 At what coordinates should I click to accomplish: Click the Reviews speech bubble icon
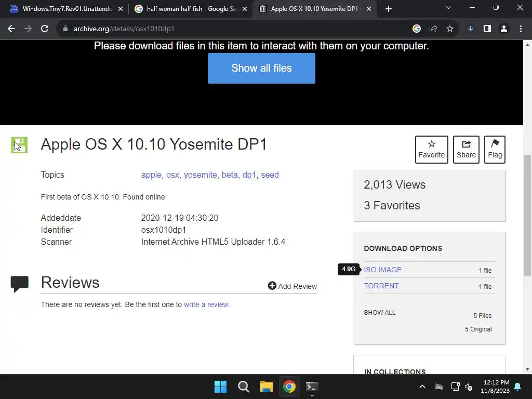pyautogui.click(x=19, y=284)
